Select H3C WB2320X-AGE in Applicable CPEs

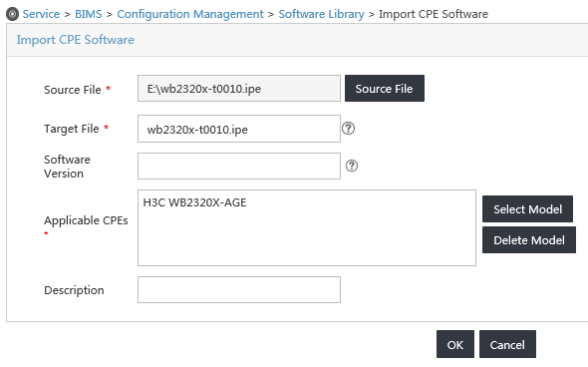(194, 202)
